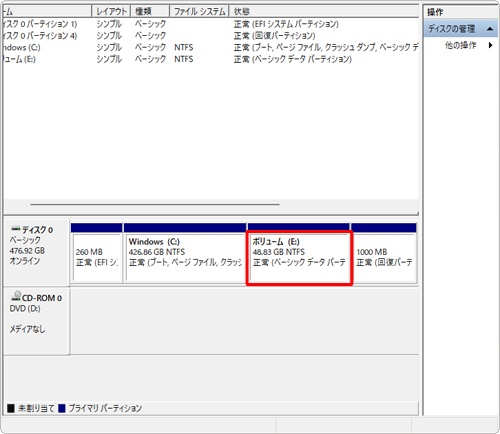Click the horizontal scrollbar under volume list
This screenshot has width=500, height=434.
155,204
